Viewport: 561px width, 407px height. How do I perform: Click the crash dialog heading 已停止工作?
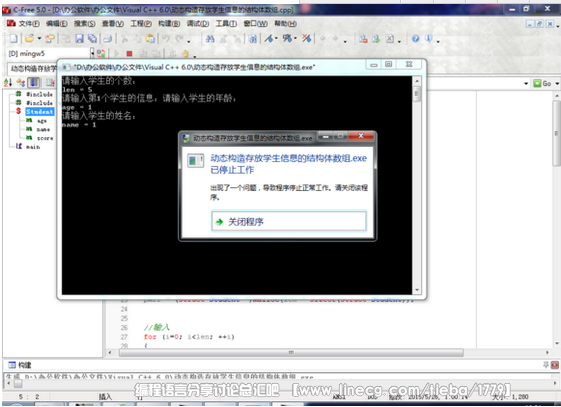coord(232,170)
